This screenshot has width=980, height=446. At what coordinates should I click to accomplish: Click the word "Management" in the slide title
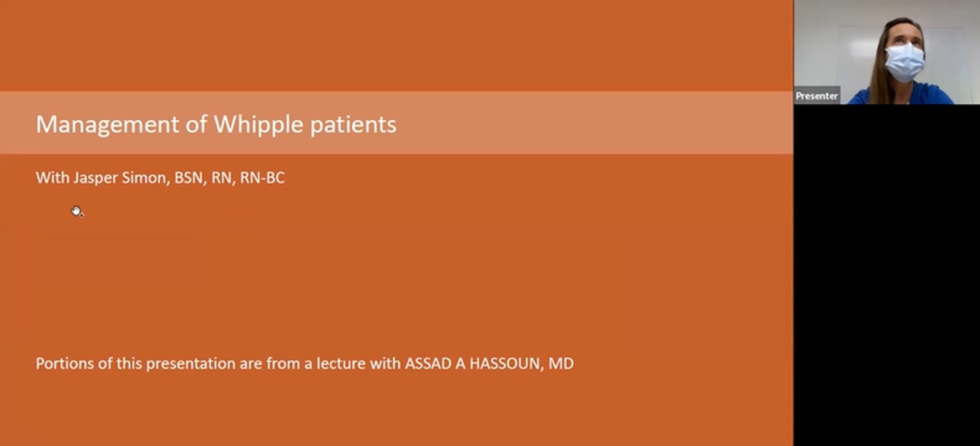pyautogui.click(x=108, y=124)
